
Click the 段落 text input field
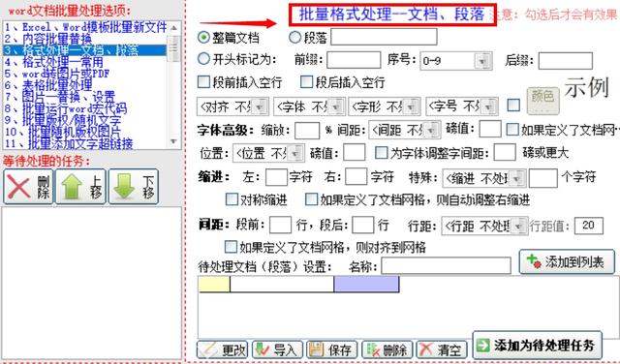[384, 37]
